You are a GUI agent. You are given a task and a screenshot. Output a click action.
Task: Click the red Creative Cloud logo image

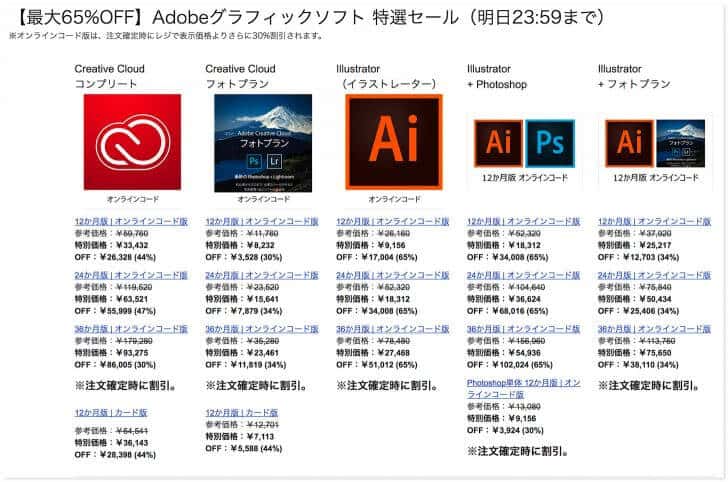tap(132, 142)
